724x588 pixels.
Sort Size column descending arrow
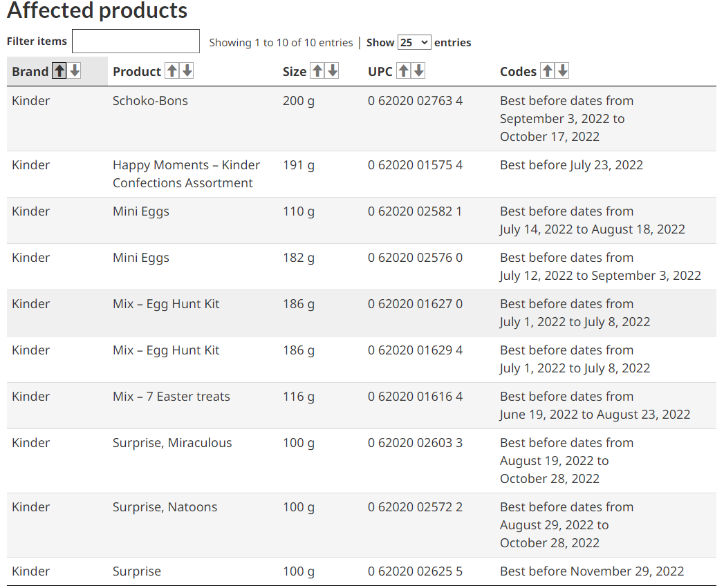(333, 71)
